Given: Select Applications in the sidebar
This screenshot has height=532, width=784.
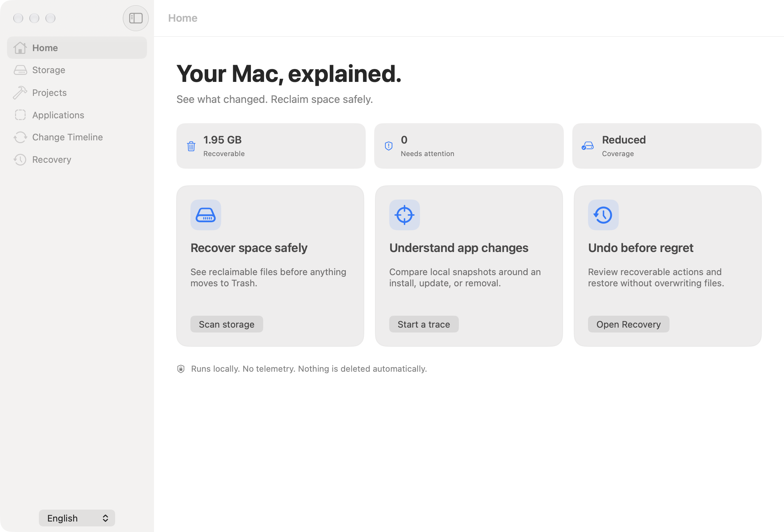Looking at the screenshot, I should [77, 115].
